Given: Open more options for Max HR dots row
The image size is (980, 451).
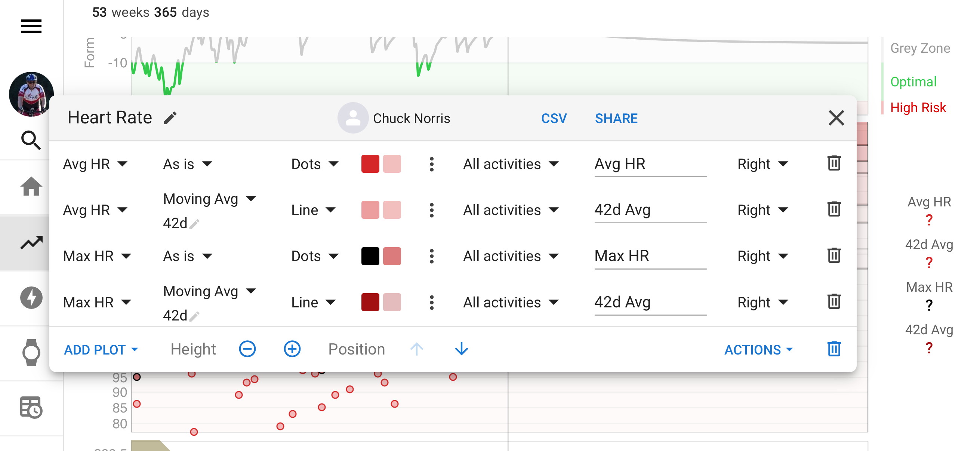Looking at the screenshot, I should [431, 256].
